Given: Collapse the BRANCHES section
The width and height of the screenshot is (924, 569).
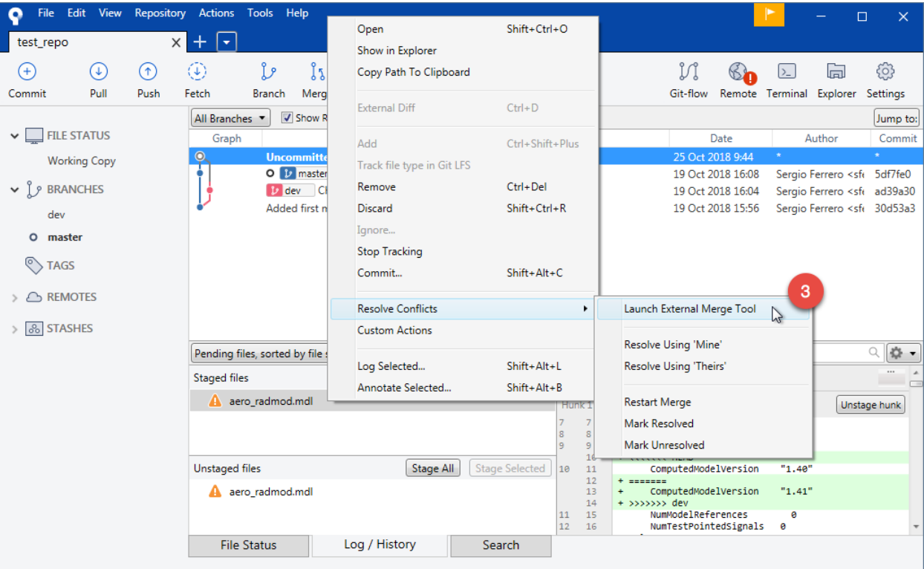Looking at the screenshot, I should 14,189.
